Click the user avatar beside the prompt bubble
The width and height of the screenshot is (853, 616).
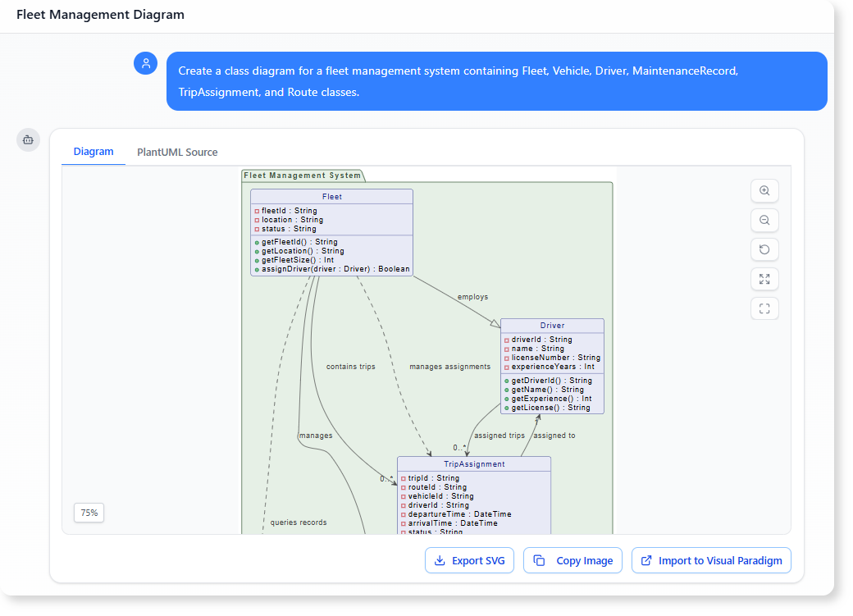tap(145, 63)
